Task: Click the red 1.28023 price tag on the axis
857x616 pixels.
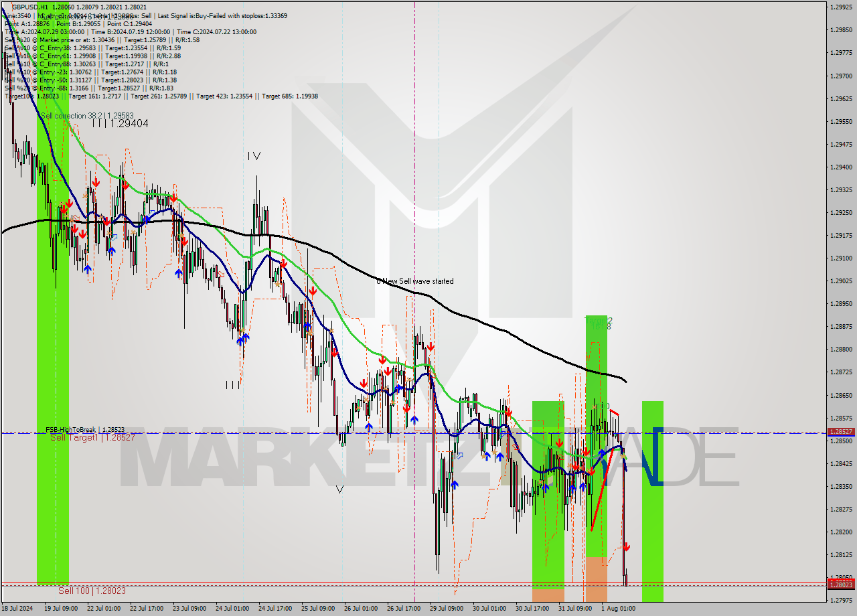Action: (x=840, y=585)
